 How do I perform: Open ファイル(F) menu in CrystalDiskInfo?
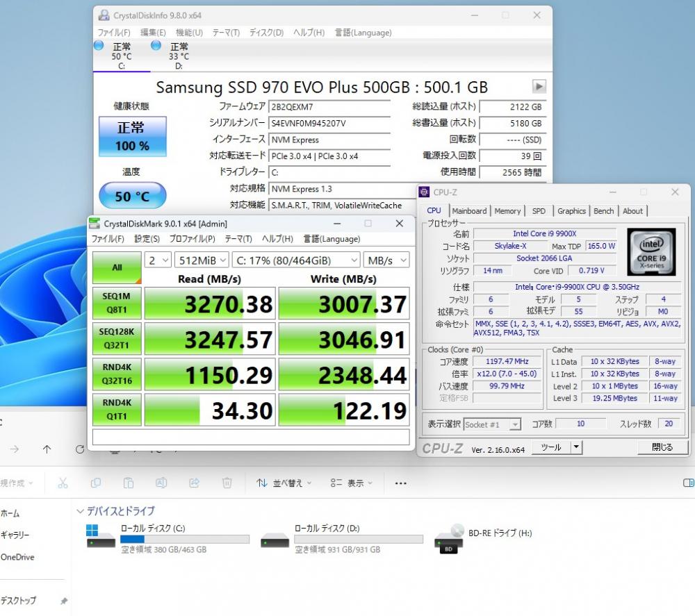click(114, 33)
